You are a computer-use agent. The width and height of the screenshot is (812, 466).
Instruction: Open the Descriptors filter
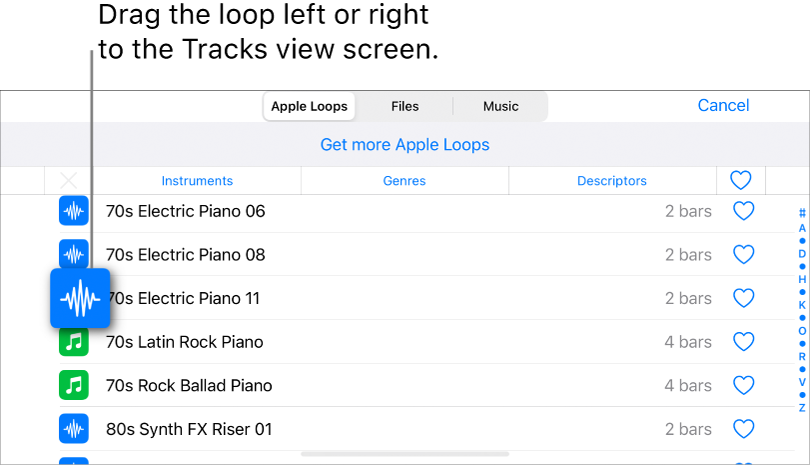click(612, 181)
